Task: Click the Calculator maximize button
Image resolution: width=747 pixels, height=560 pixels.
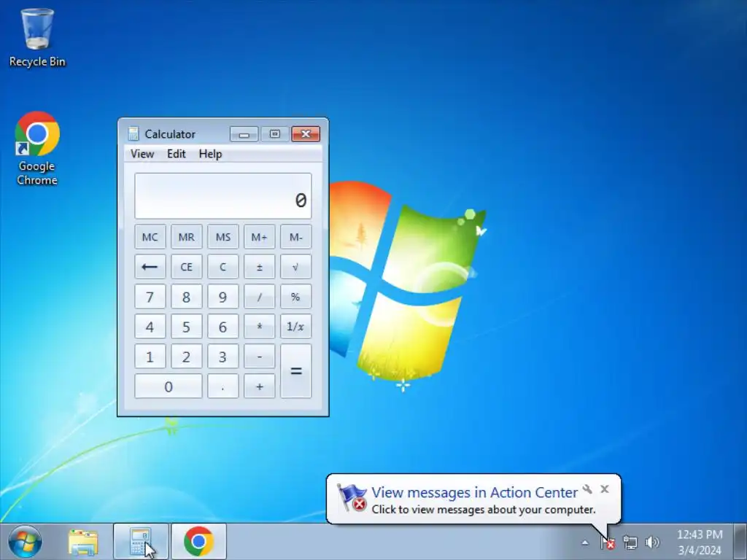Action: pos(275,134)
